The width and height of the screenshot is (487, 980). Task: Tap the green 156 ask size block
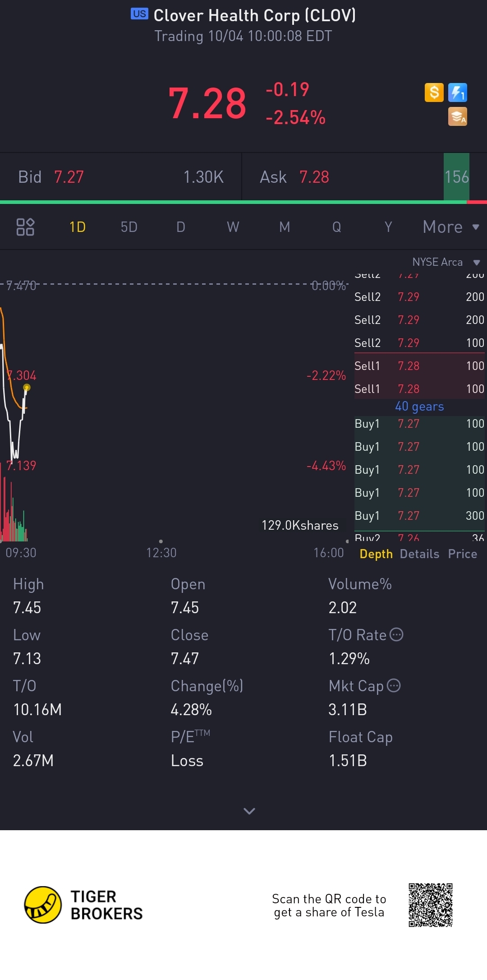456,177
